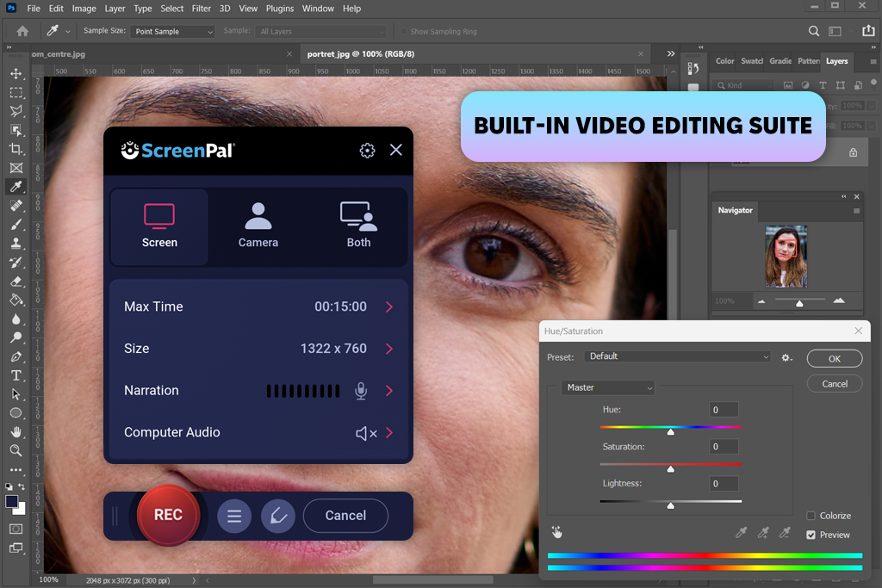Viewport: 882px width, 588px height.
Task: Select the Paint Bucket tool
Action: pos(16,300)
